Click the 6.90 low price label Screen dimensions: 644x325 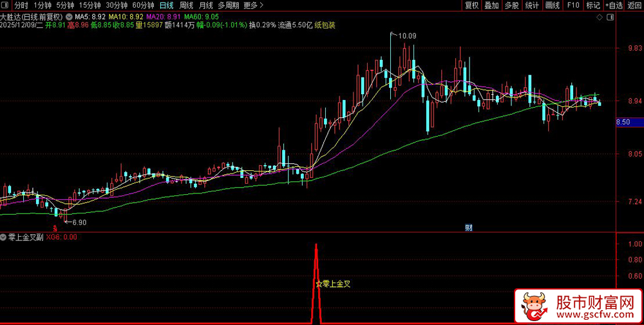click(x=79, y=222)
